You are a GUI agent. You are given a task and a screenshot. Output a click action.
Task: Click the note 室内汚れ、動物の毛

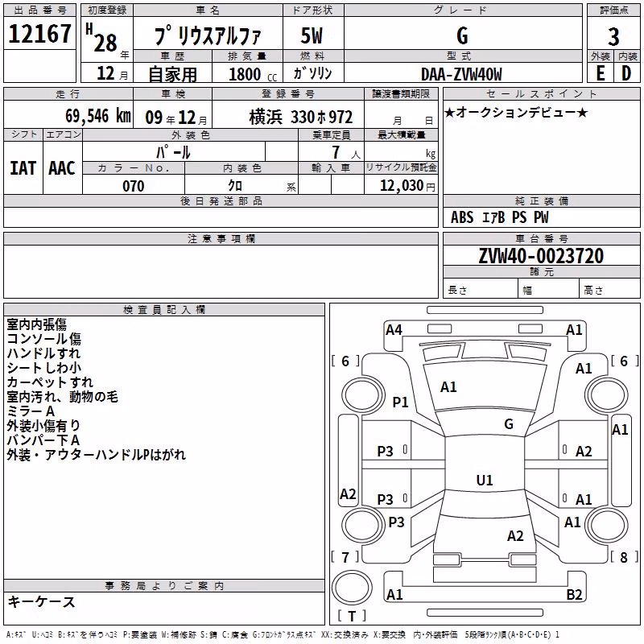click(62, 397)
